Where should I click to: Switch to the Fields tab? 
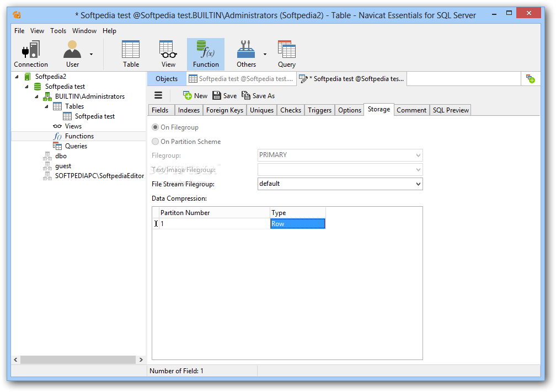click(x=161, y=110)
